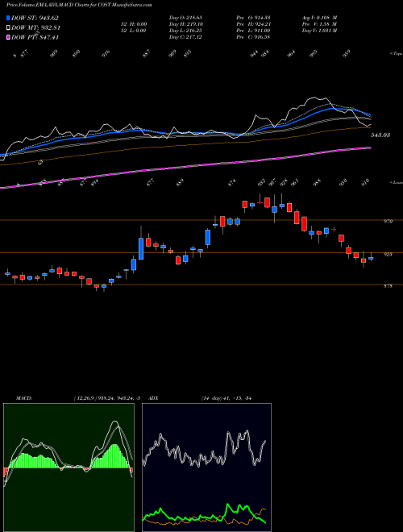Click the Day O: 218.65 value
The height and width of the screenshot is (532, 403).
185,18
